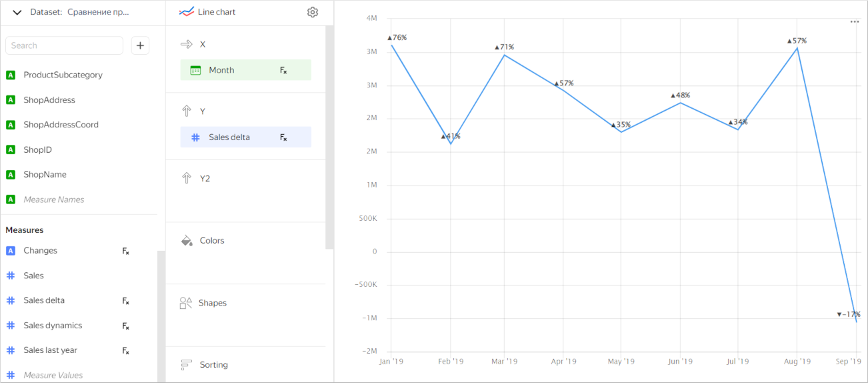Click the plus button to add field
Screen dimensions: 868x383
140,45
